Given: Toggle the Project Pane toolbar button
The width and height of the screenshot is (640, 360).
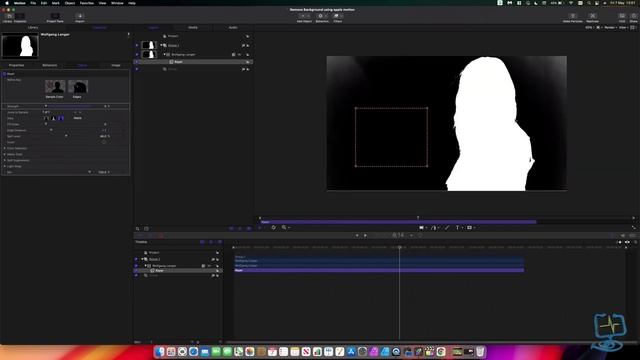Looking at the screenshot, I should 55,18.
